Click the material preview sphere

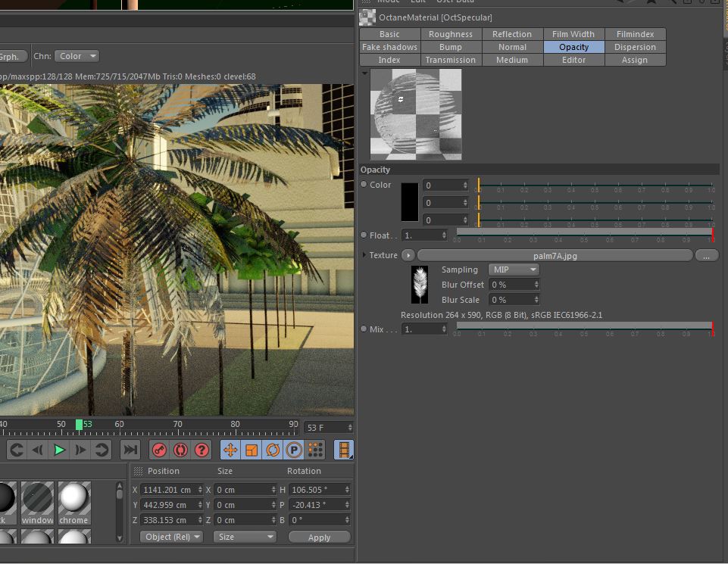point(416,114)
